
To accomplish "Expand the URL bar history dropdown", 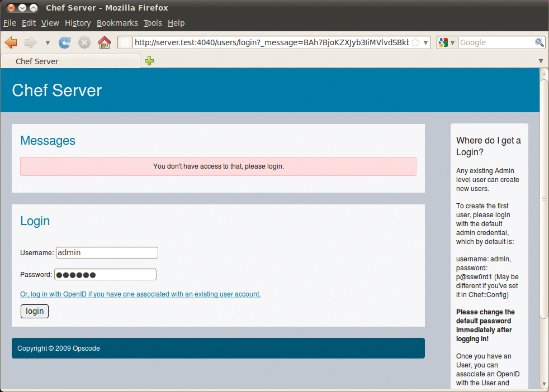I will (426, 42).
